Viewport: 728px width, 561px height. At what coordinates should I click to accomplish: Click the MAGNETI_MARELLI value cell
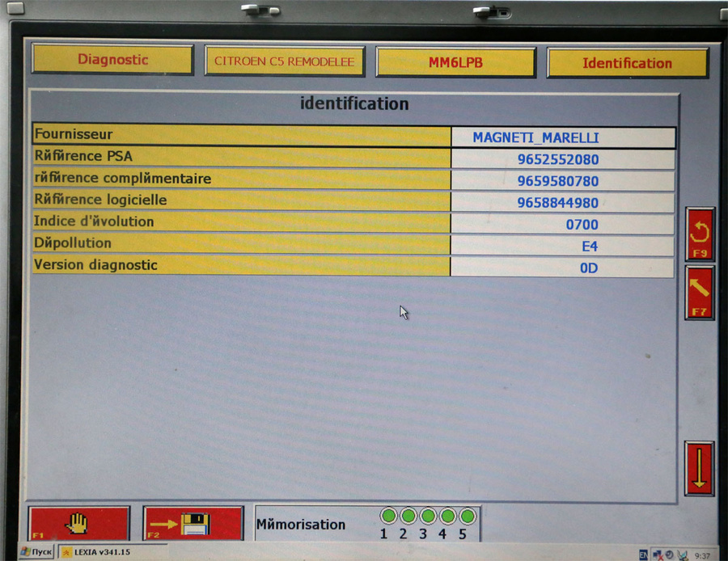point(563,137)
